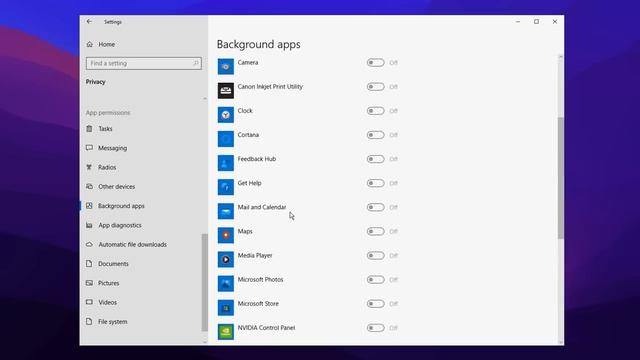
Task: Click the Maps app icon
Action: coord(226,235)
